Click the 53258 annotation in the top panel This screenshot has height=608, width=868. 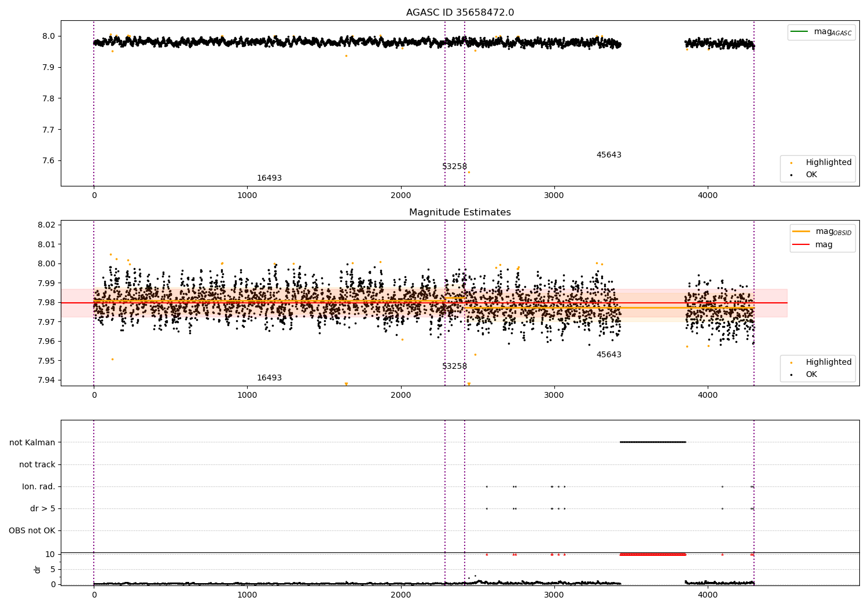click(x=454, y=167)
